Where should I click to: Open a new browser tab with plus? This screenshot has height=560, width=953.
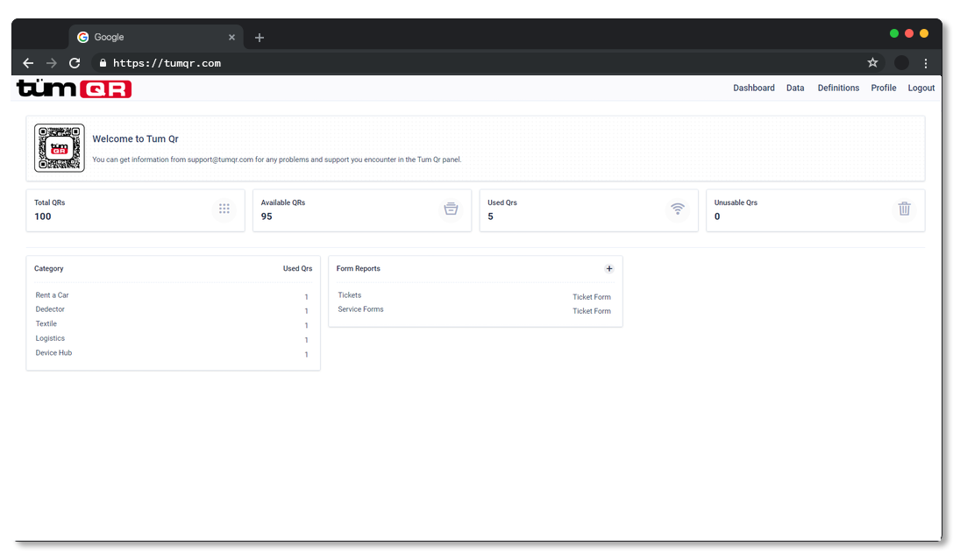pos(260,38)
